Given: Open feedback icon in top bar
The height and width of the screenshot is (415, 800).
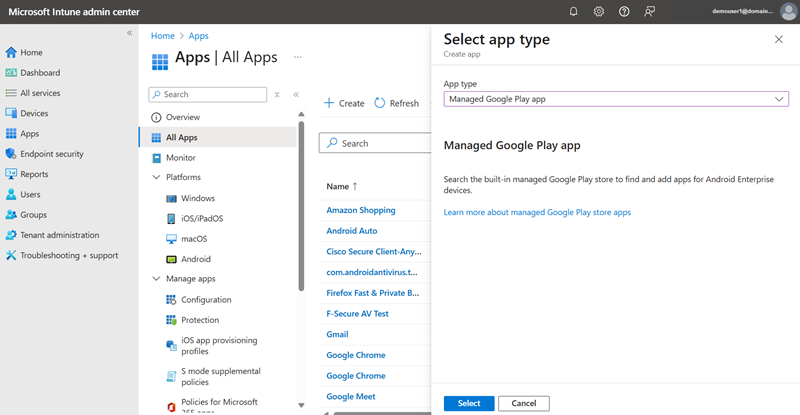Looking at the screenshot, I should (x=649, y=11).
